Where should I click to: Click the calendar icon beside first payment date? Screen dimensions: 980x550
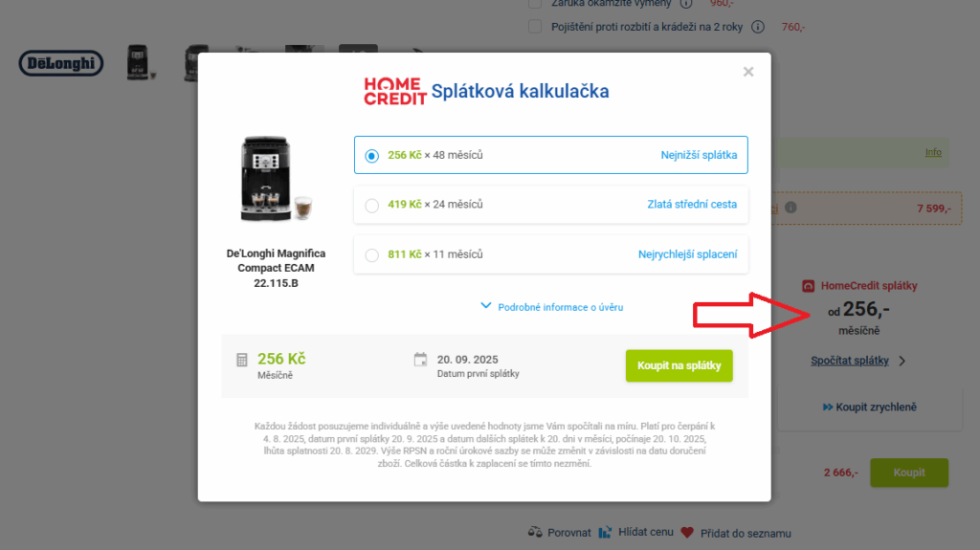pos(421,360)
